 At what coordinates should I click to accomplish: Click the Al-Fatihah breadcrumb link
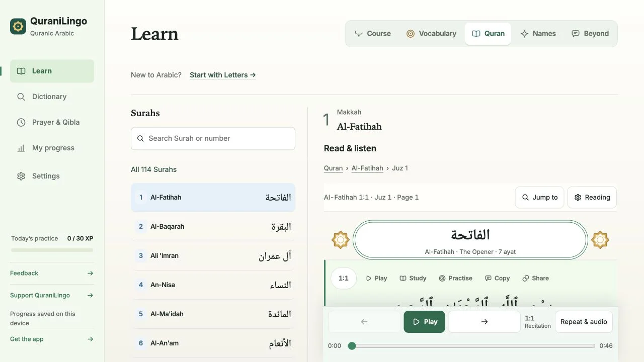(x=367, y=168)
